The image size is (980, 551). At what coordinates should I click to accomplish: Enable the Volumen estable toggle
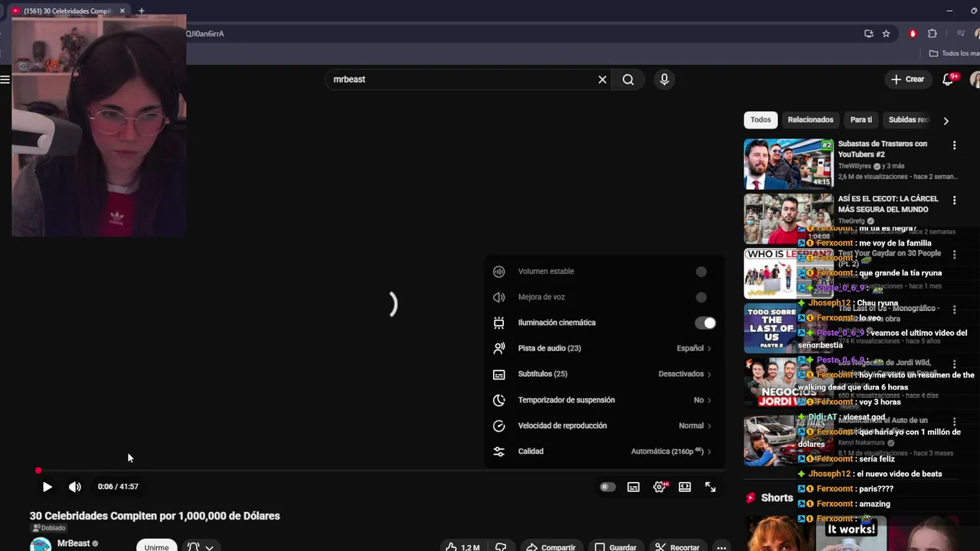click(701, 272)
